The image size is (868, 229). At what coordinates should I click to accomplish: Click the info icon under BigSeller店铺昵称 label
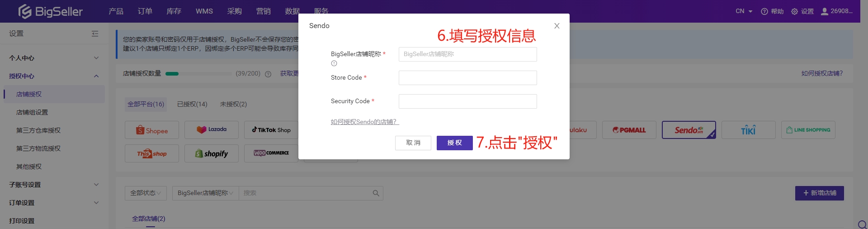334,63
